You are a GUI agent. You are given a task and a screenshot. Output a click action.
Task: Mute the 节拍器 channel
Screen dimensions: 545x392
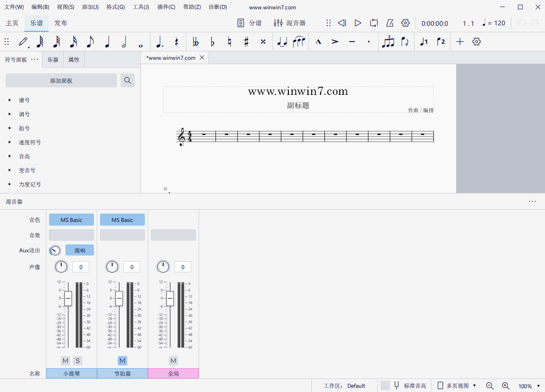(122, 360)
